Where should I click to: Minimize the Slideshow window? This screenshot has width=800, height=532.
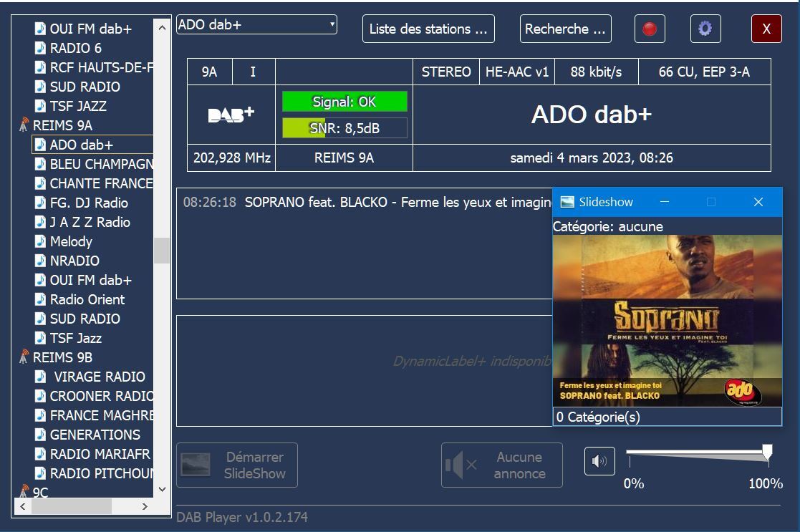(x=665, y=202)
